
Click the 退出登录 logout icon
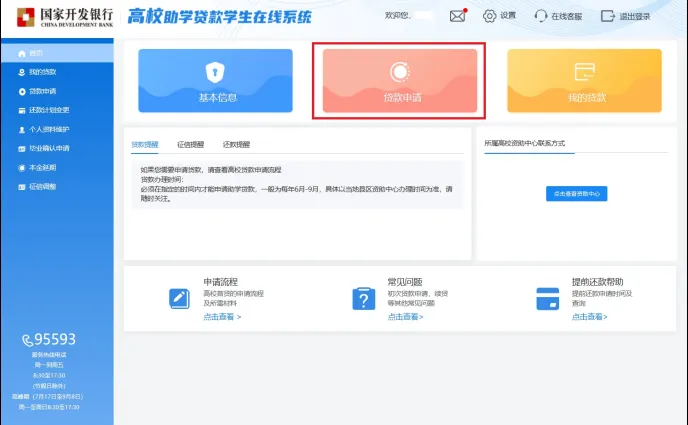[x=607, y=16]
